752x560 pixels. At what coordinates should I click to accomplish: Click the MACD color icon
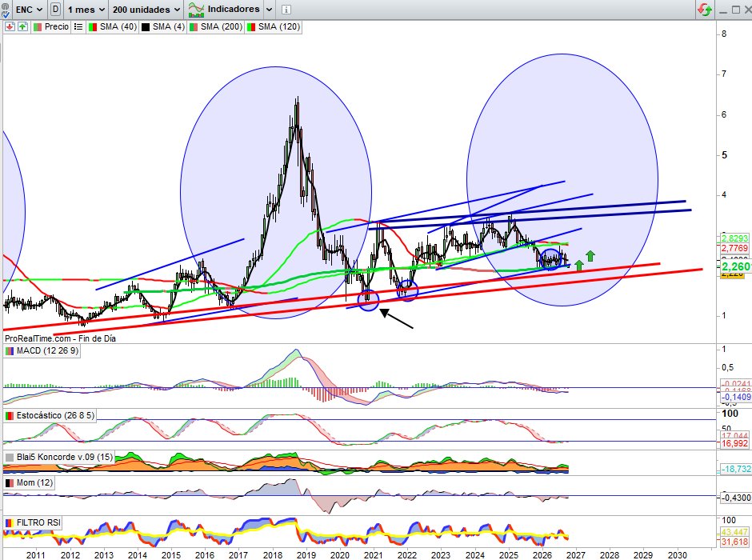point(9,351)
